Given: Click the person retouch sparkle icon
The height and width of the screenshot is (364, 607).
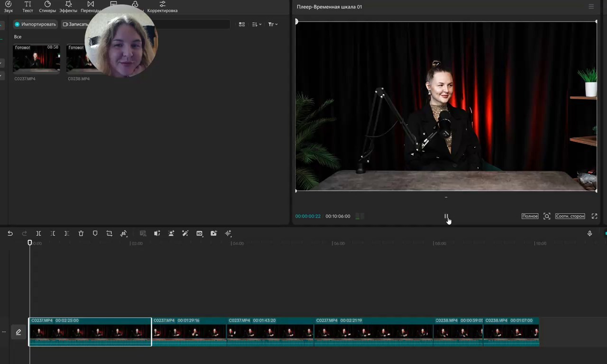Looking at the screenshot, I should pyautogui.click(x=171, y=233).
